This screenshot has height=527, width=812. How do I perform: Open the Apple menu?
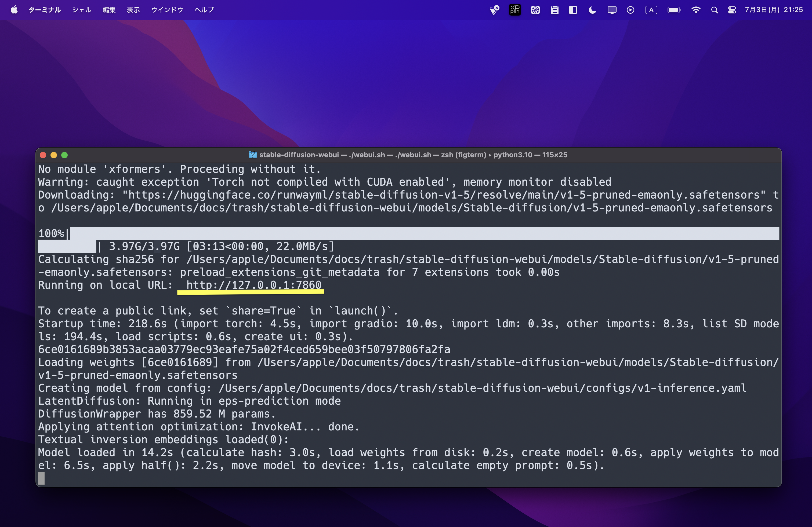pos(14,10)
